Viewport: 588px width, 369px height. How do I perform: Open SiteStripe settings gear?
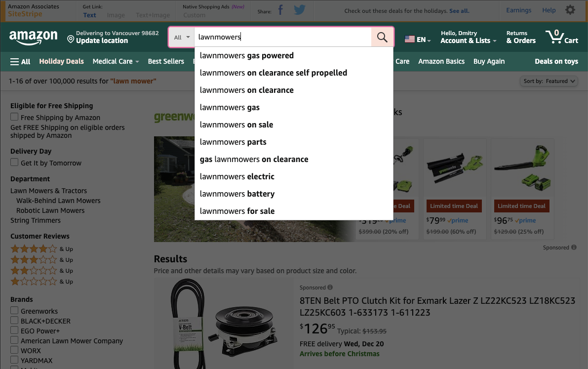570,10
